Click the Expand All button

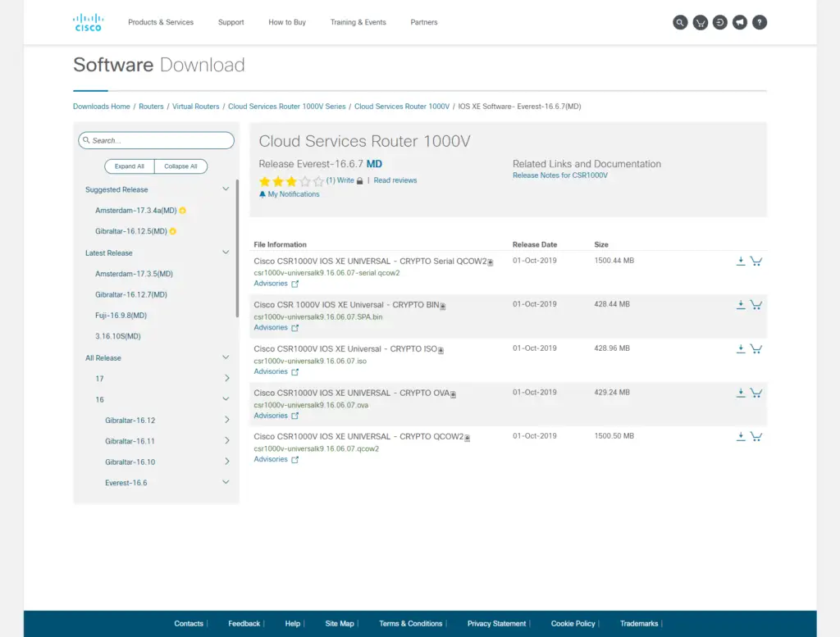point(129,166)
